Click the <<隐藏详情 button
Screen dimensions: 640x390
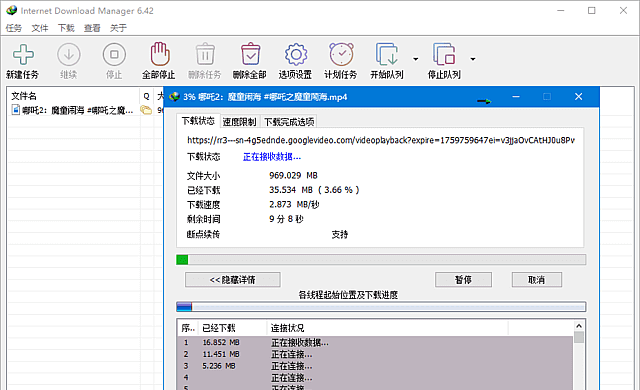click(x=233, y=280)
